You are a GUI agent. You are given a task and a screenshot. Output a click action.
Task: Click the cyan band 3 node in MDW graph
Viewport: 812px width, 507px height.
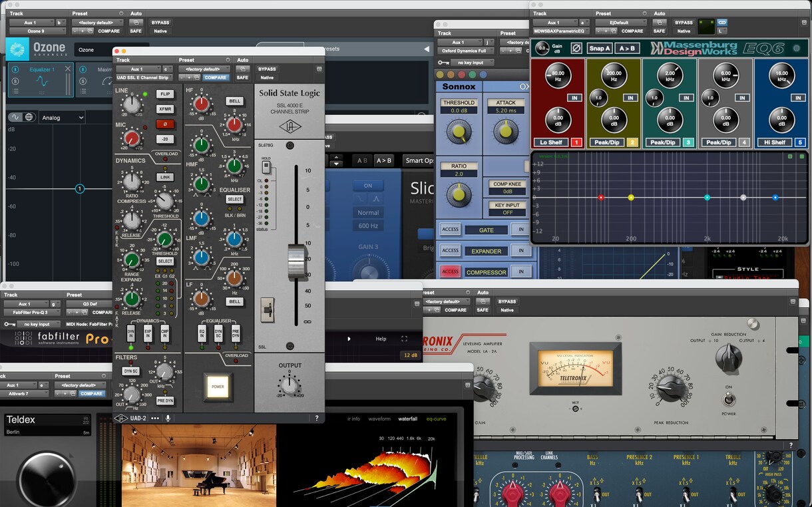point(707,198)
